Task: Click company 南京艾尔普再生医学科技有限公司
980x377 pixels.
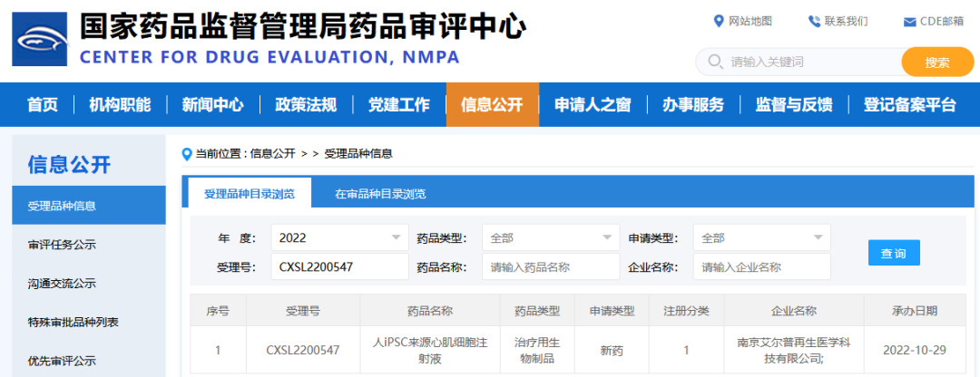Action: (794, 350)
